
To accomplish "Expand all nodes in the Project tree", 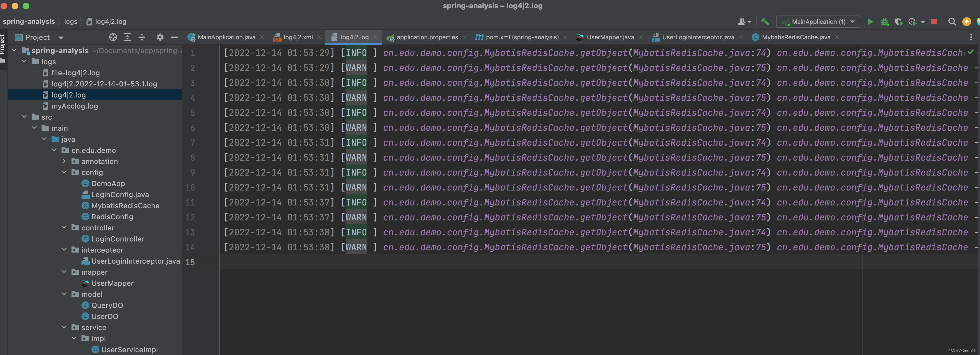I will (127, 37).
